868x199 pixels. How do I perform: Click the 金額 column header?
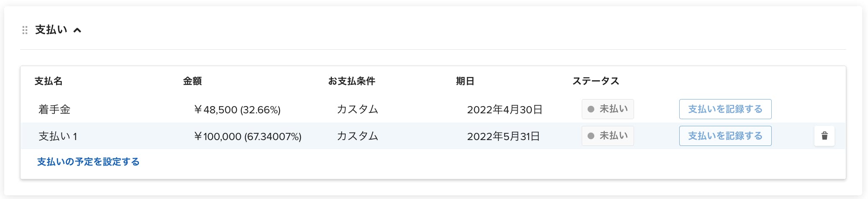pos(193,81)
